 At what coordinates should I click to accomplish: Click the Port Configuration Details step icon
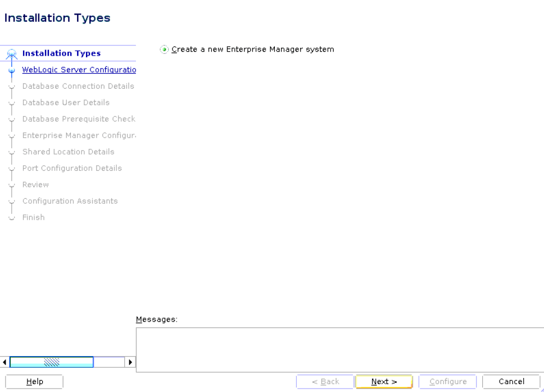click(11, 168)
